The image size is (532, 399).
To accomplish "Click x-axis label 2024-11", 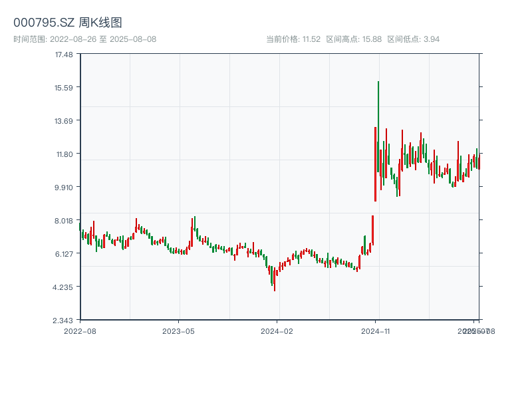I will tap(375, 331).
